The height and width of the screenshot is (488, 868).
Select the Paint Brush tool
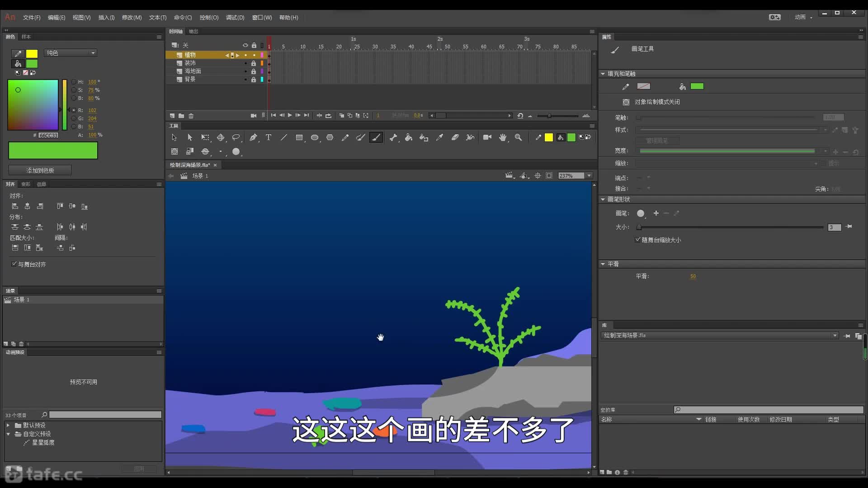point(361,137)
